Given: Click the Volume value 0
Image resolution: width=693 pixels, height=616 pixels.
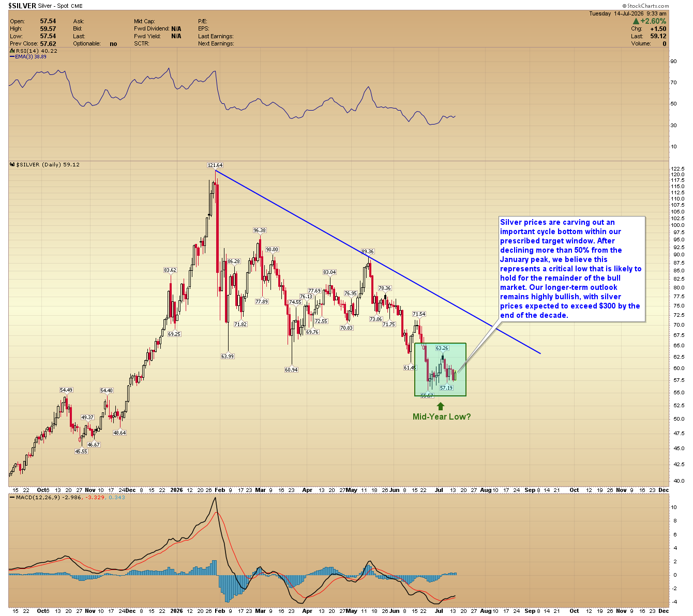Looking at the screenshot, I should (665, 44).
